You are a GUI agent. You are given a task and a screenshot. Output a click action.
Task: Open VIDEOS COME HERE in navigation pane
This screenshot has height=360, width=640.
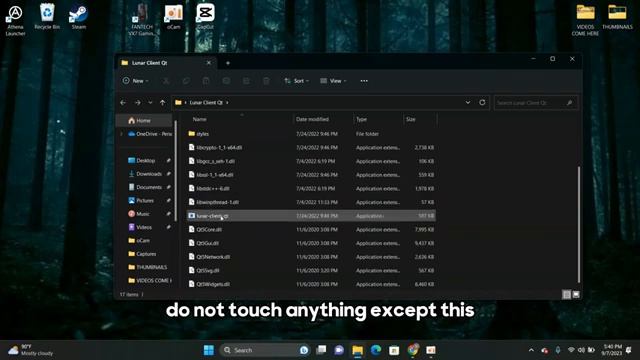tap(150, 280)
